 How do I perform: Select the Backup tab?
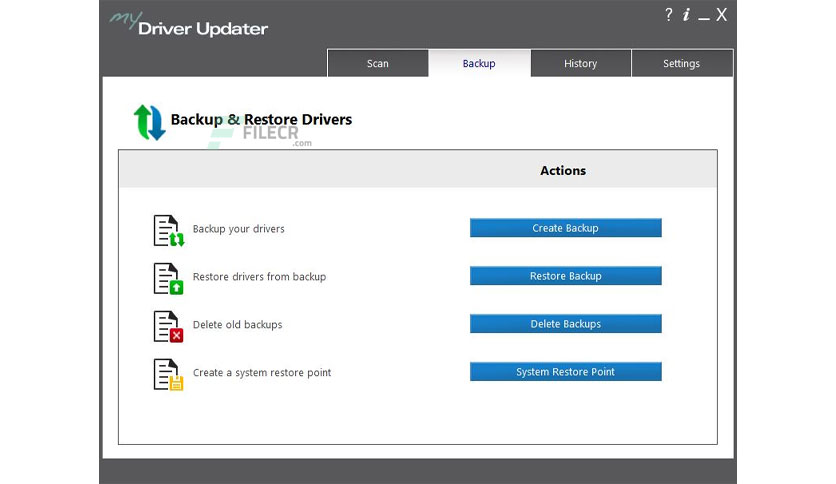[479, 63]
